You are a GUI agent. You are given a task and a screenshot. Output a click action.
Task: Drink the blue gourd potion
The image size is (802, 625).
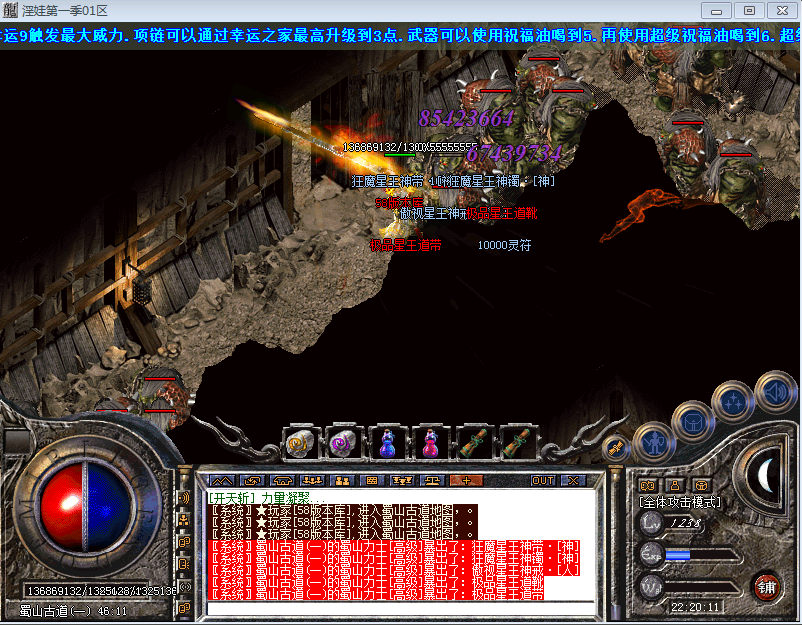click(387, 443)
